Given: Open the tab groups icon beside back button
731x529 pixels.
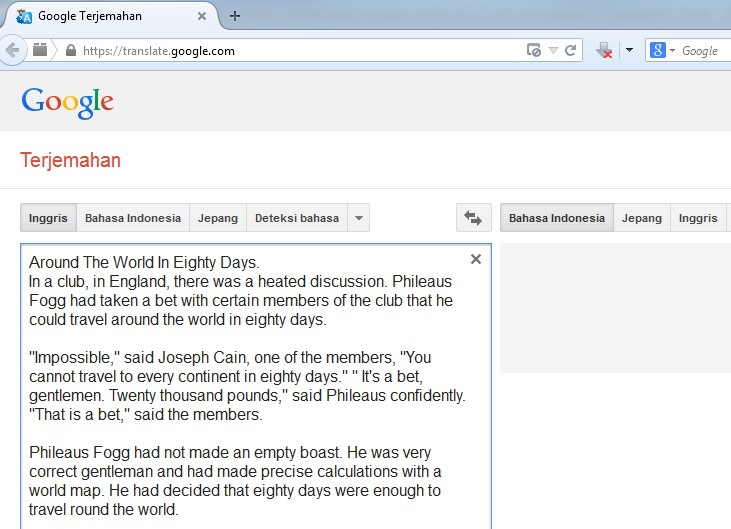Looking at the screenshot, I should (40, 49).
